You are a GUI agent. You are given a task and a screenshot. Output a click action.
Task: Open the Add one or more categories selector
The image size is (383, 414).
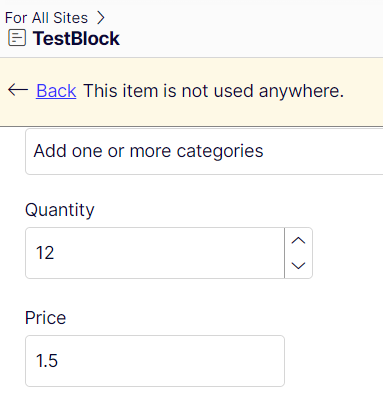point(204,151)
